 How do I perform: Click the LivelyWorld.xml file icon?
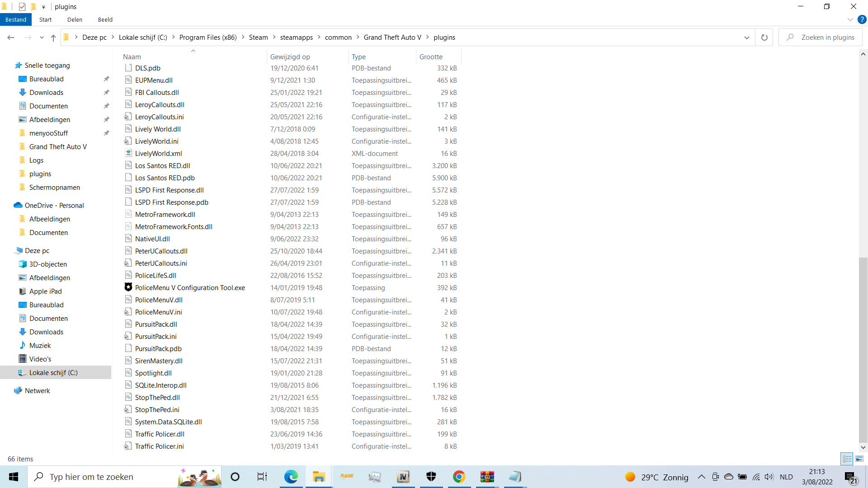[128, 153]
